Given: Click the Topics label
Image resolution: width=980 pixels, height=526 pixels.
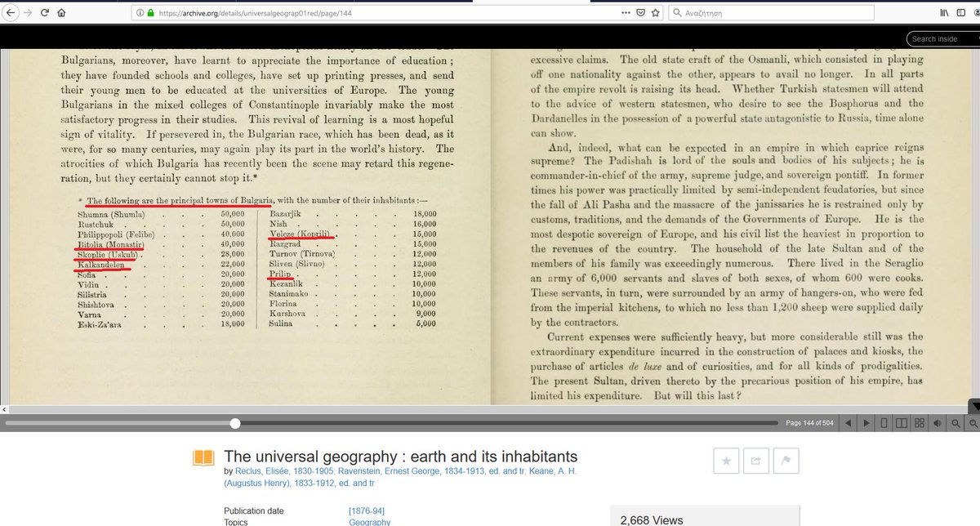Looking at the screenshot, I should coord(238,522).
